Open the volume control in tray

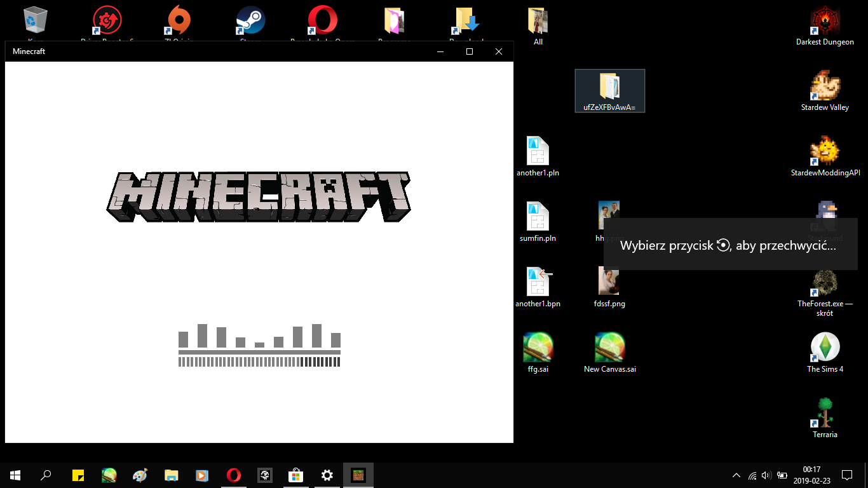(x=766, y=475)
